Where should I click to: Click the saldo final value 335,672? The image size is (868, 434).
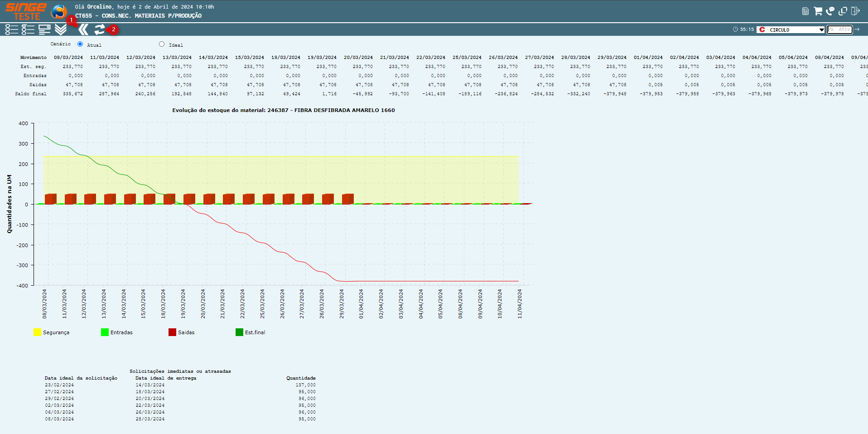[73, 94]
